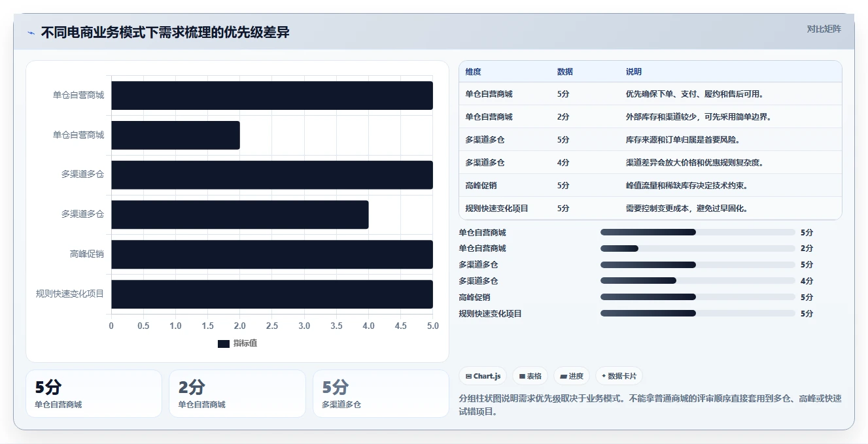Image resolution: width=868 pixels, height=444 pixels.
Task: Open the 5分 单仓自营商城 data card
Action: (x=94, y=394)
